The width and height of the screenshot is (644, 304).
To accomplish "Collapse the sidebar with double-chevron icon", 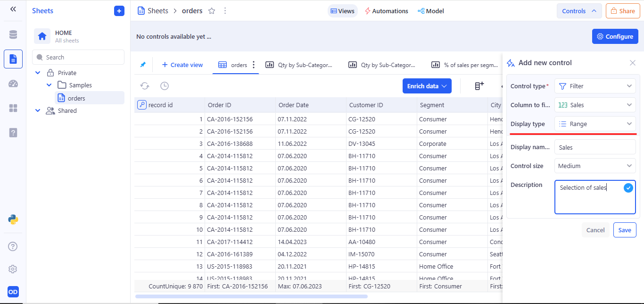I will tap(13, 9).
